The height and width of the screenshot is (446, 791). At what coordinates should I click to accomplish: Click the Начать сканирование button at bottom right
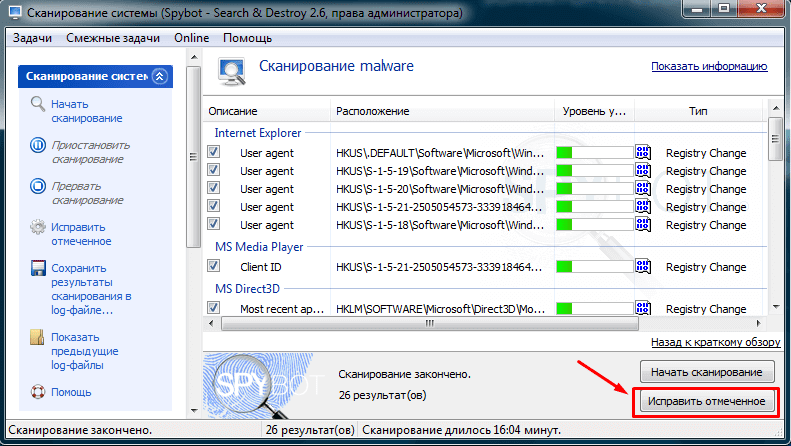click(707, 372)
